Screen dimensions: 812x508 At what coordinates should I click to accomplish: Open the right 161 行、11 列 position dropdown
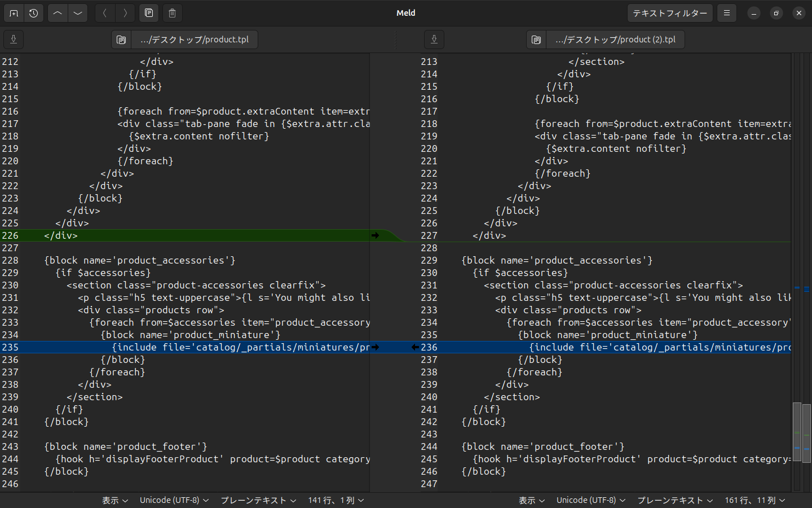pos(755,501)
